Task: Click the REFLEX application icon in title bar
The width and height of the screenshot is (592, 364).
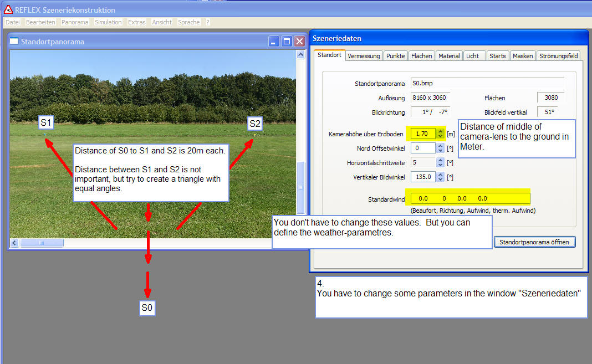Action: pos(8,9)
